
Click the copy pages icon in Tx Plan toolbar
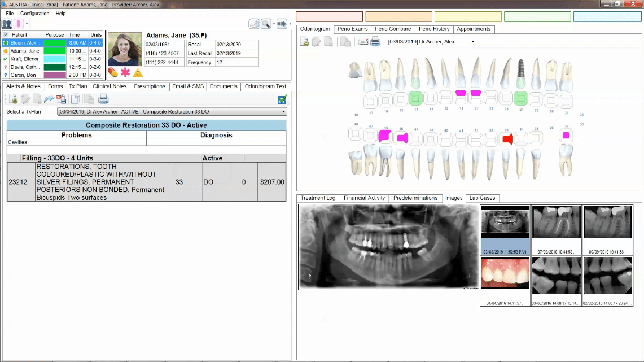pyautogui.click(x=76, y=99)
